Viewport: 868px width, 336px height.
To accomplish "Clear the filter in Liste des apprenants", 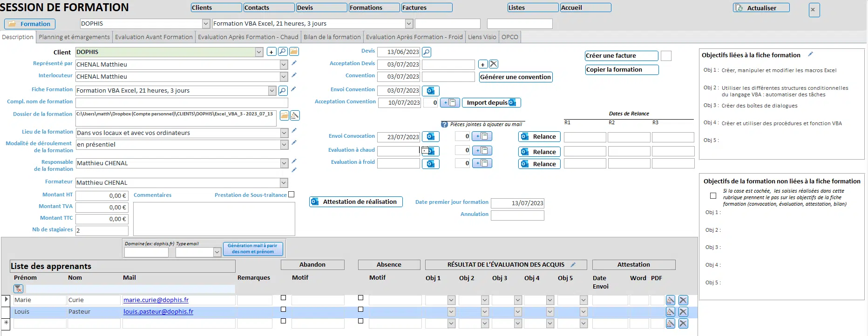I will tap(19, 289).
